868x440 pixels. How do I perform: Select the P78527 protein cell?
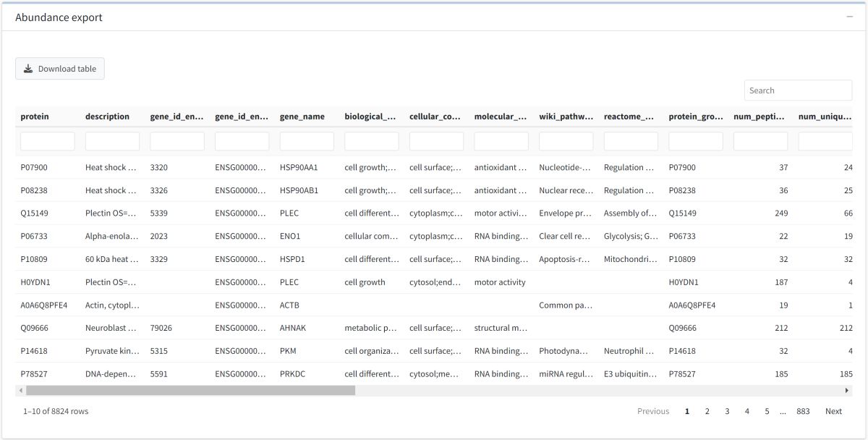[33, 374]
